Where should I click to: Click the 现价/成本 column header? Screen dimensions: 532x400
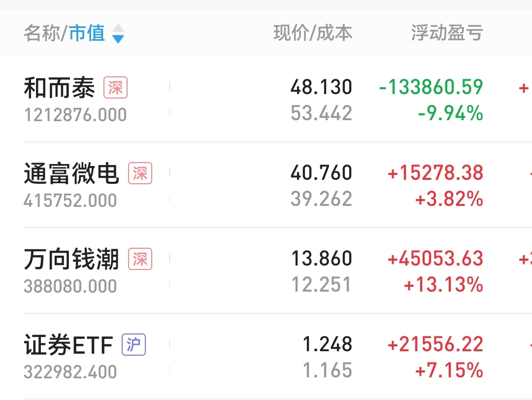click(x=313, y=33)
